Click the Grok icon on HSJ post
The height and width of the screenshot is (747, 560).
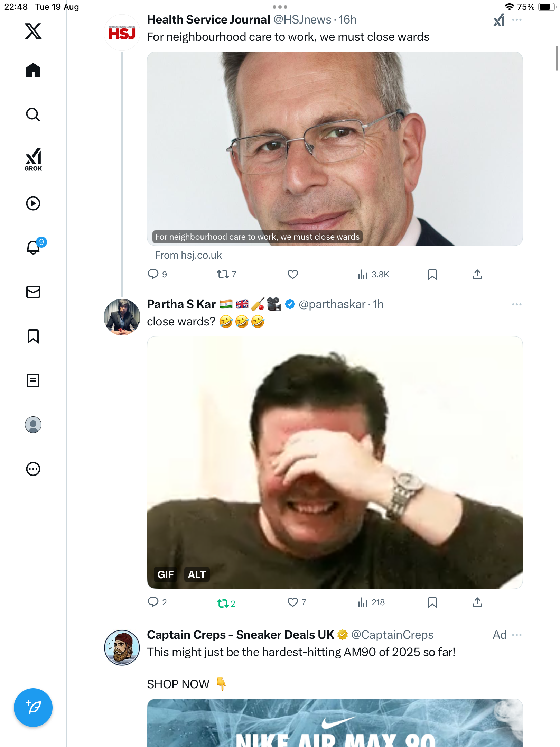(499, 20)
